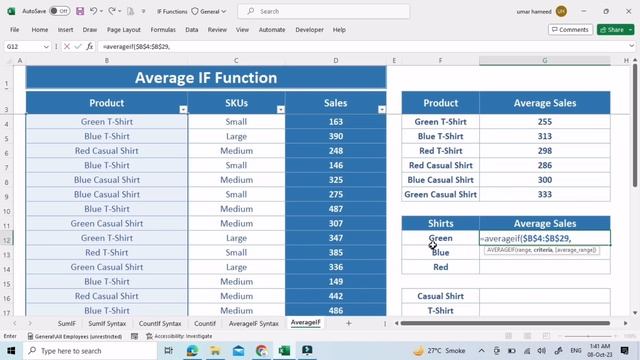The height and width of the screenshot is (360, 640).
Task: Click the horizontal scrollbar right arrow
Action: click(x=626, y=323)
